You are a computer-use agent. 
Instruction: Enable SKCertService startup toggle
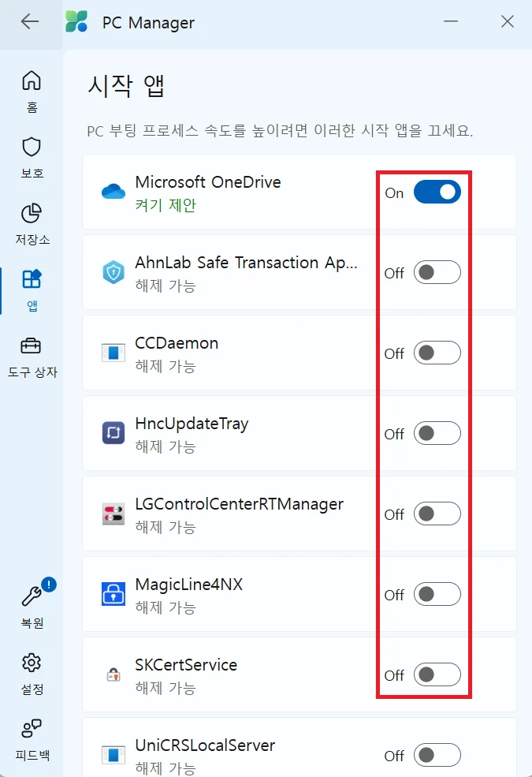point(437,674)
